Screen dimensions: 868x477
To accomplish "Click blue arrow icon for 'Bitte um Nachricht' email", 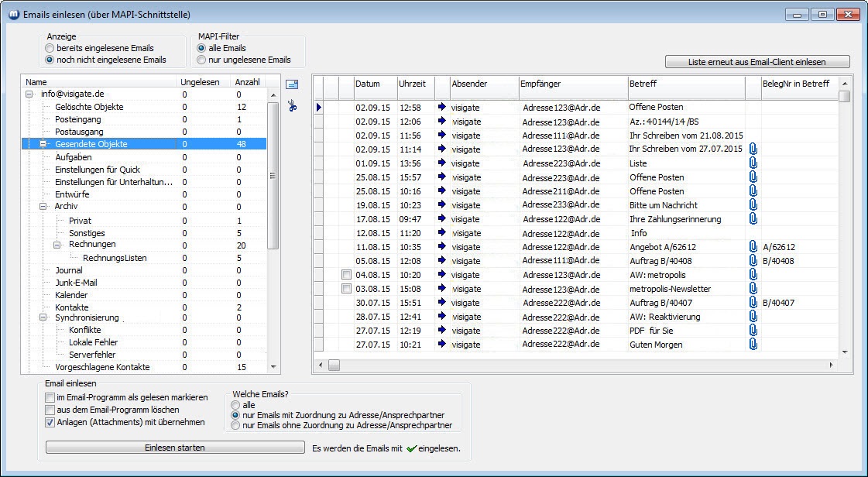I will click(441, 205).
